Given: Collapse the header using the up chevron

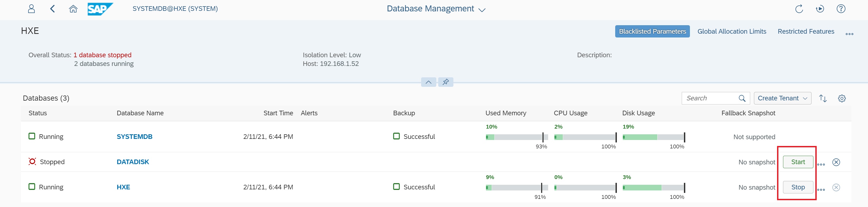Looking at the screenshot, I should 429,82.
